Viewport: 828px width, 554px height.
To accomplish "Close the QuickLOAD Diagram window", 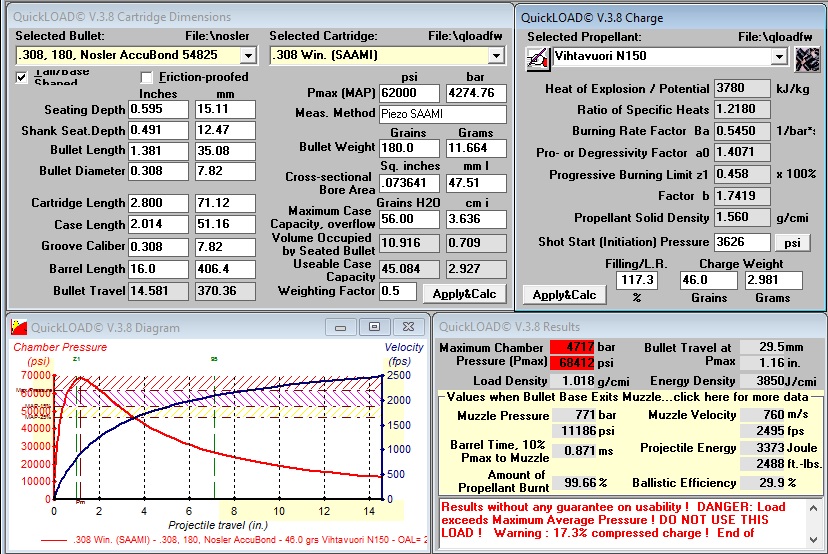I will (x=408, y=327).
